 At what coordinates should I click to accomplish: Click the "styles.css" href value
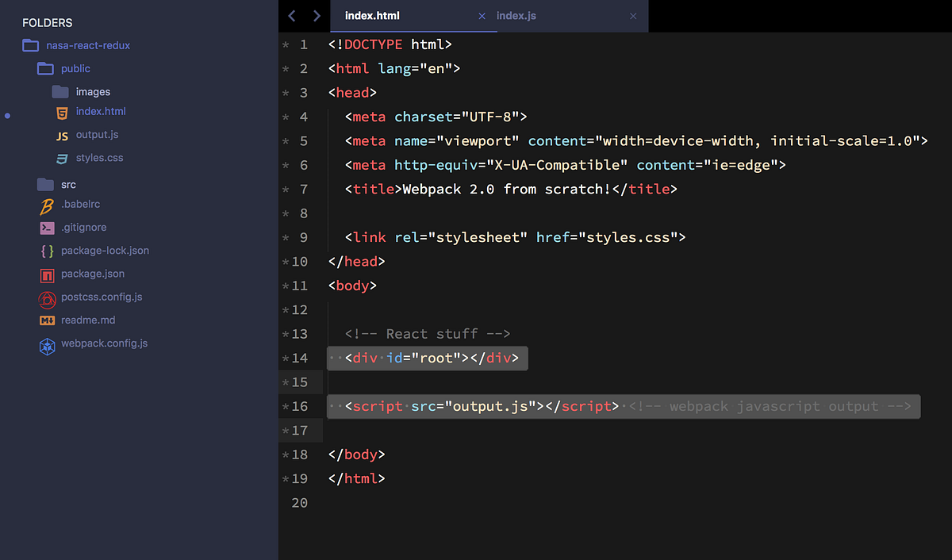(628, 237)
